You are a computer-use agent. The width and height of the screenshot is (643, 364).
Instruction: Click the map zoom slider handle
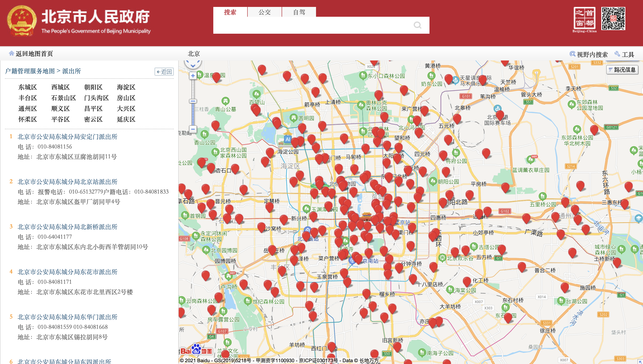(x=193, y=101)
